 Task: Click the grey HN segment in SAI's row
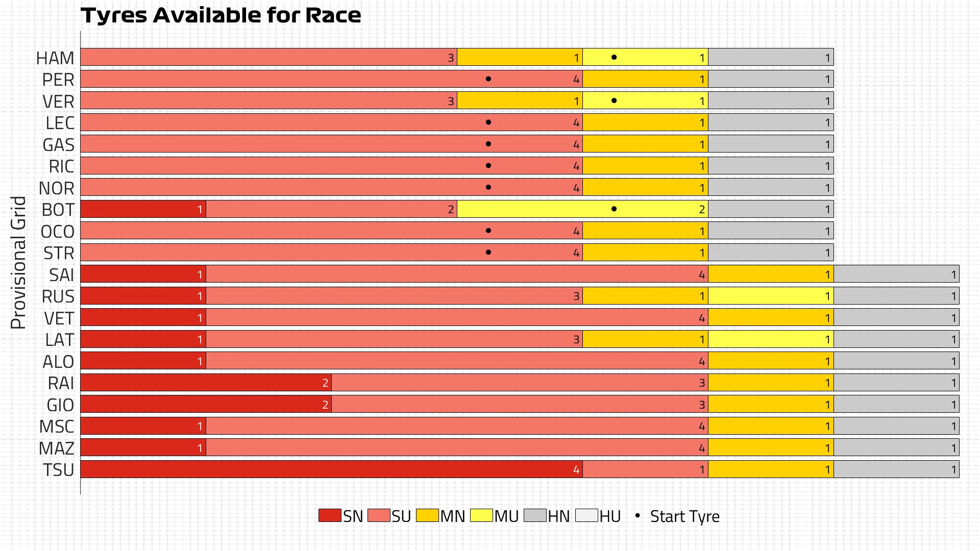coord(896,274)
